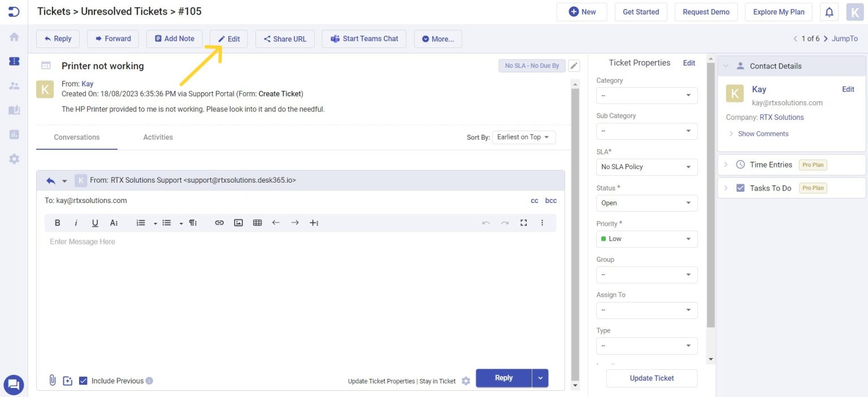Open the Knowledge Base icon in sidebar

[x=14, y=110]
